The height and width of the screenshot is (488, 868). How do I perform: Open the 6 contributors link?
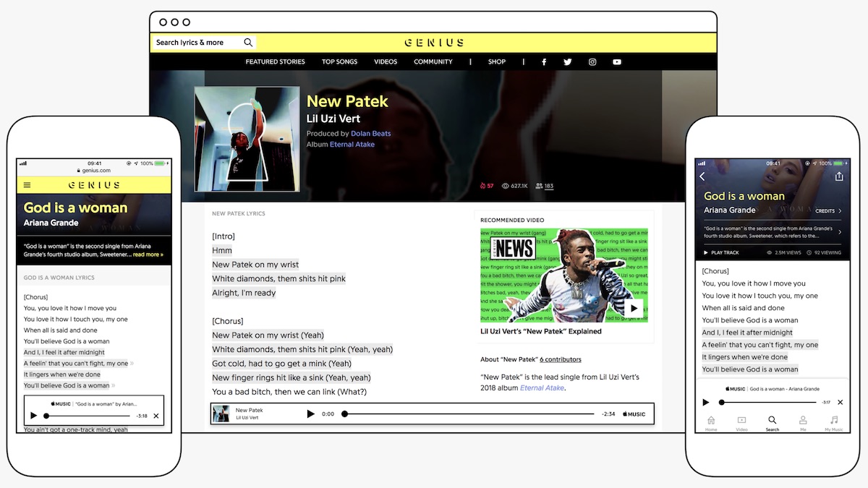561,359
